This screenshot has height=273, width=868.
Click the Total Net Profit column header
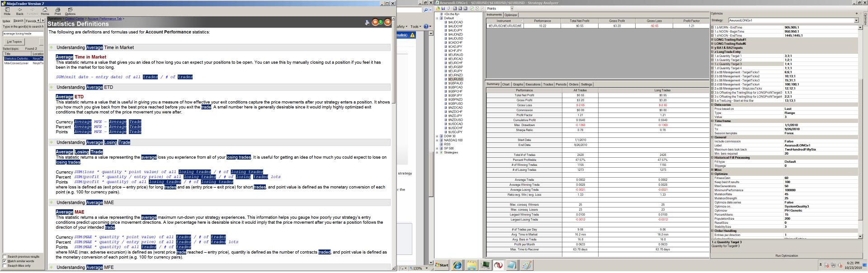[580, 21]
